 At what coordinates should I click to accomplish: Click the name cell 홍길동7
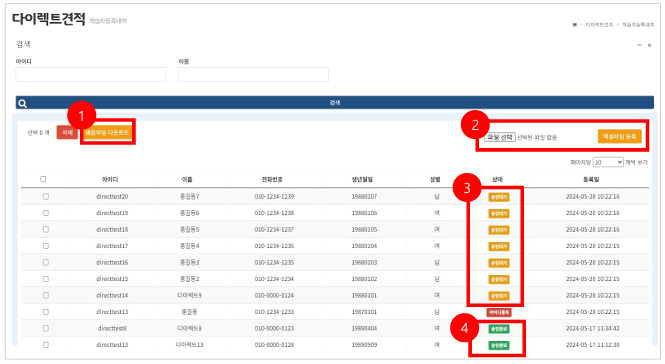[x=189, y=196]
